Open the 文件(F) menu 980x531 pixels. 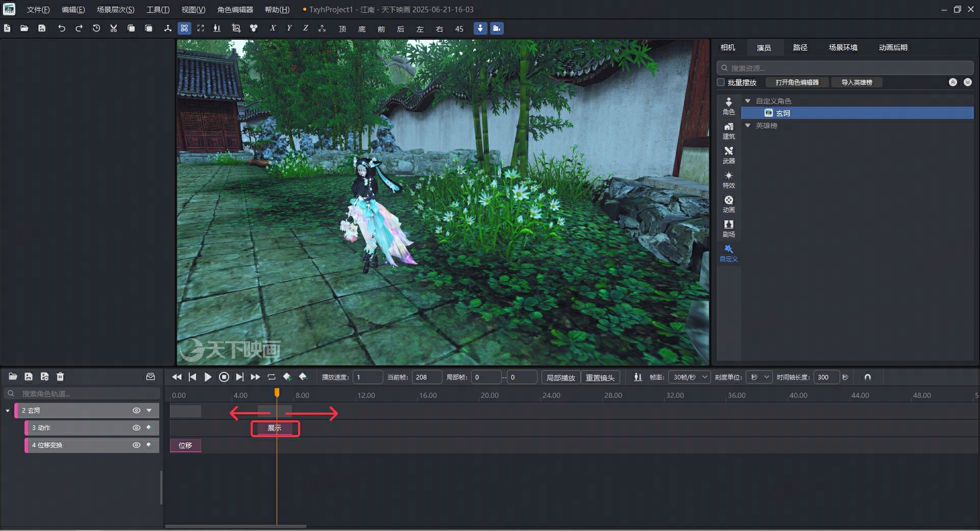(38, 10)
